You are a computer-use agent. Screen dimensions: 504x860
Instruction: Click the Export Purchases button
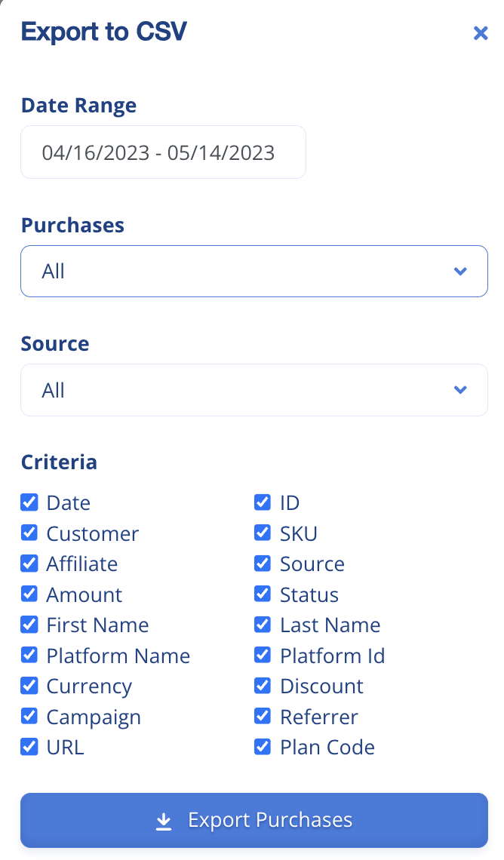click(x=254, y=819)
